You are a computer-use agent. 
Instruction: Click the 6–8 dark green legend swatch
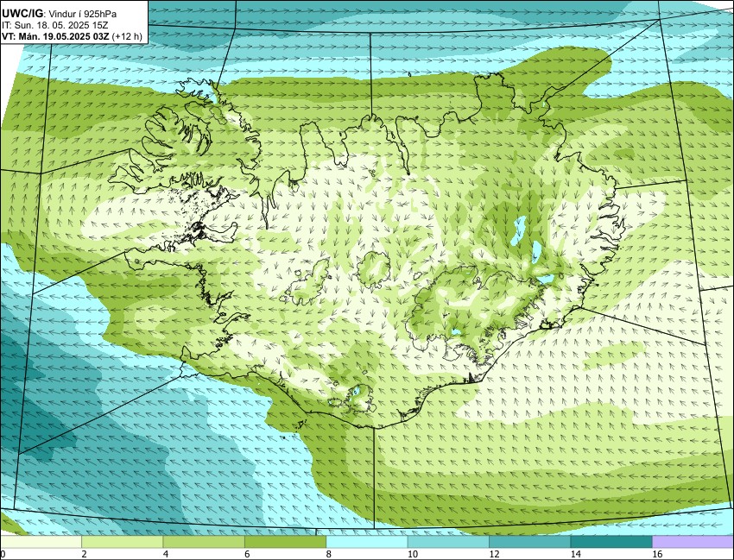[x=285, y=542]
